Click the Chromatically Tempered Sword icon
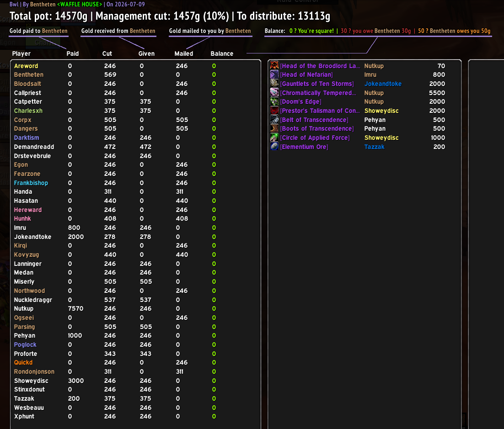 point(274,92)
